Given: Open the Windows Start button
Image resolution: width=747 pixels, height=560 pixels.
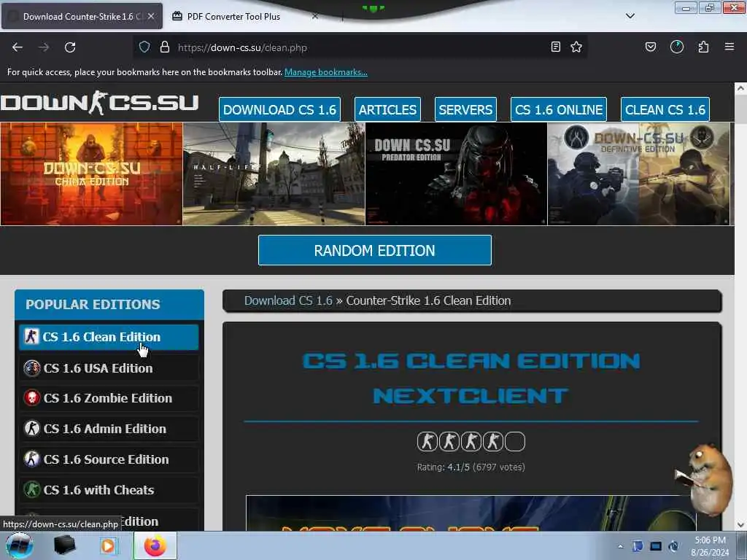Looking at the screenshot, I should point(19,545).
